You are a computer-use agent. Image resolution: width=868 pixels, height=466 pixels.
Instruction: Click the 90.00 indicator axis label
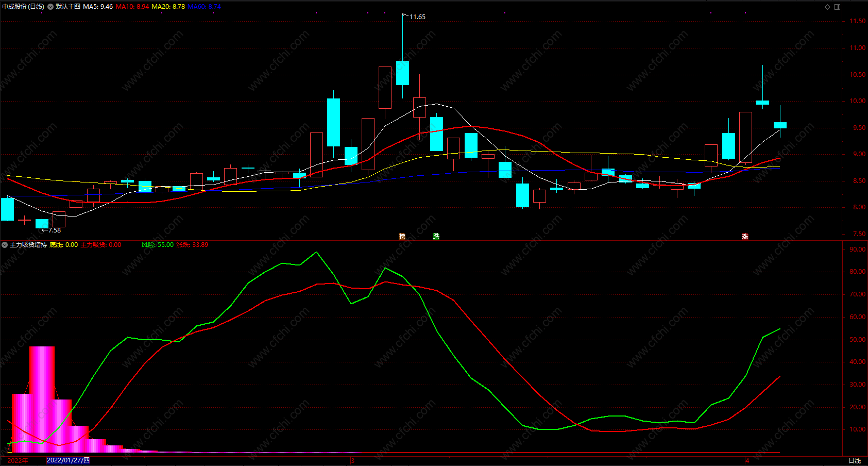858,249
